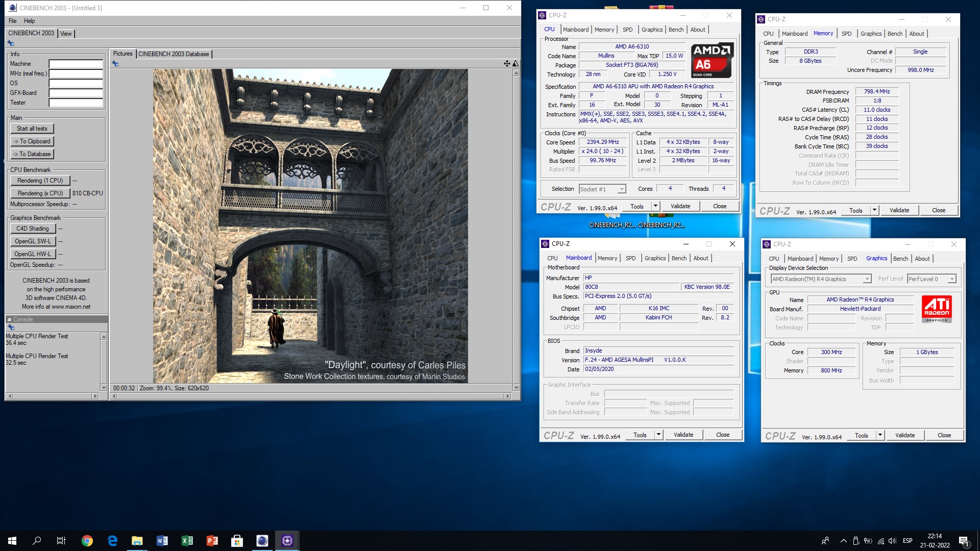Image resolution: width=980 pixels, height=551 pixels.
Task: Click the To Database button
Action: [x=32, y=154]
